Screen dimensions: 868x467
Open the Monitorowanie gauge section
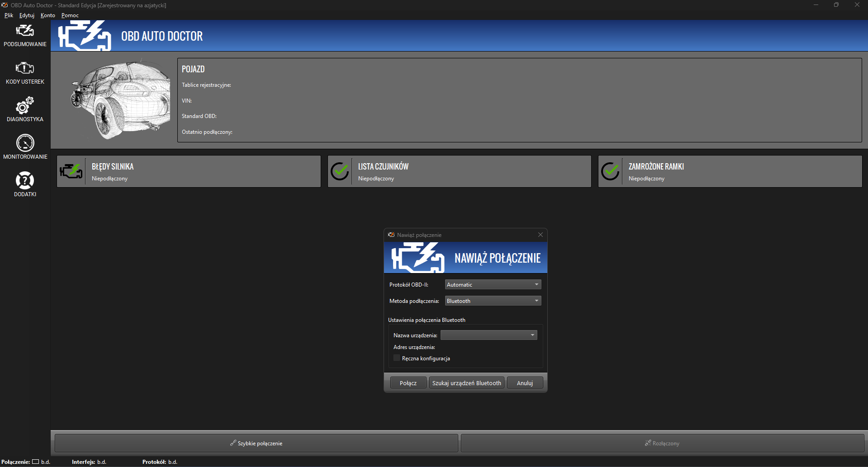coord(25,148)
